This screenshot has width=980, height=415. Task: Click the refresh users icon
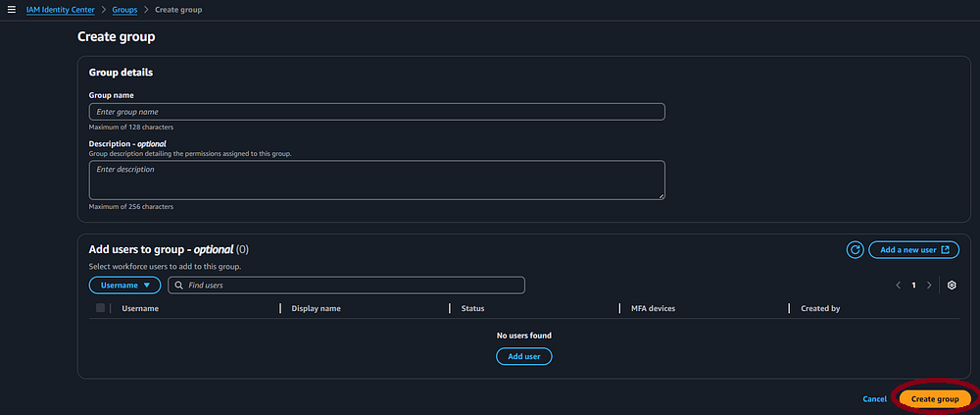(x=855, y=250)
